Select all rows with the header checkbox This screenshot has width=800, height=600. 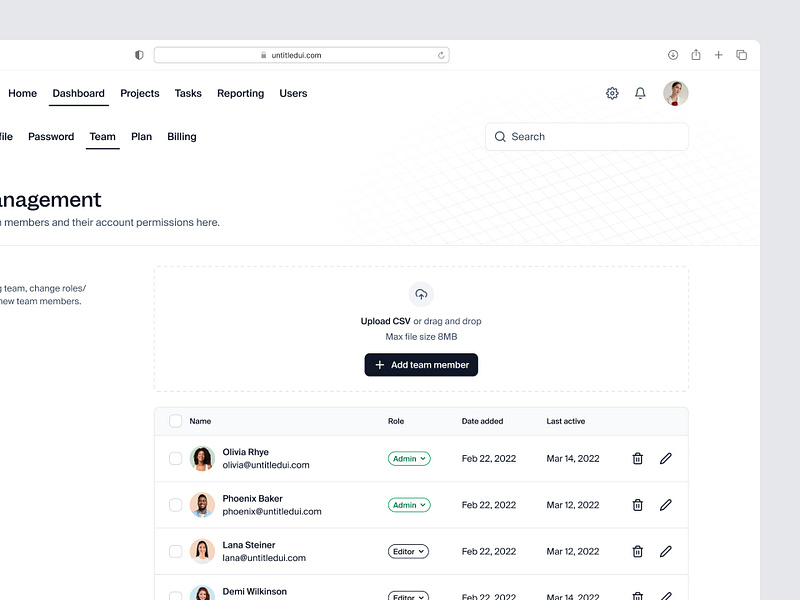(176, 420)
